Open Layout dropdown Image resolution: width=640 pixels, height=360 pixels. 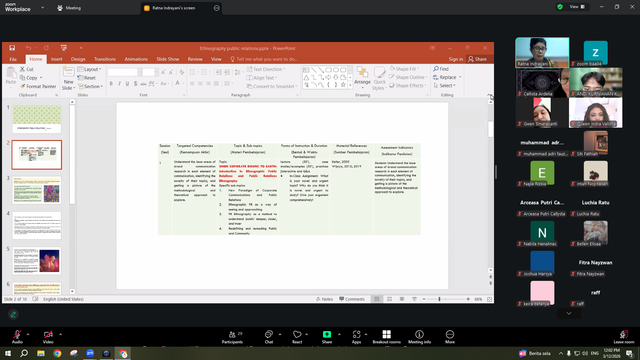[89, 69]
